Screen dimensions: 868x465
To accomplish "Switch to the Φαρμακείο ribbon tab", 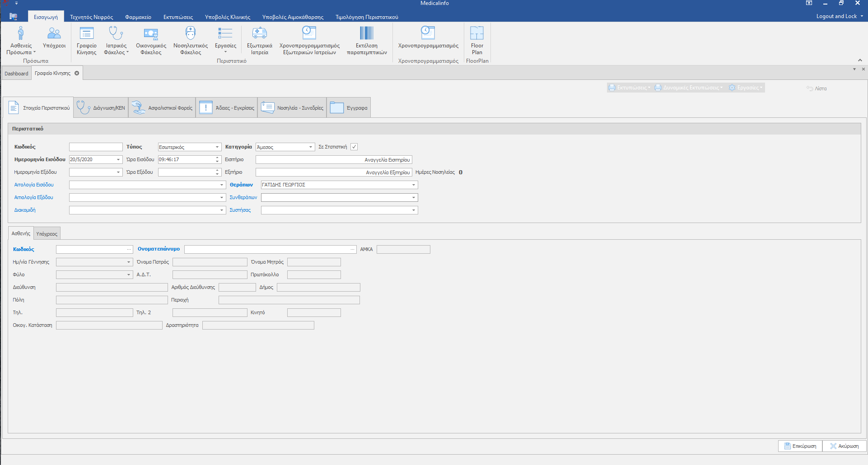I will (x=138, y=17).
